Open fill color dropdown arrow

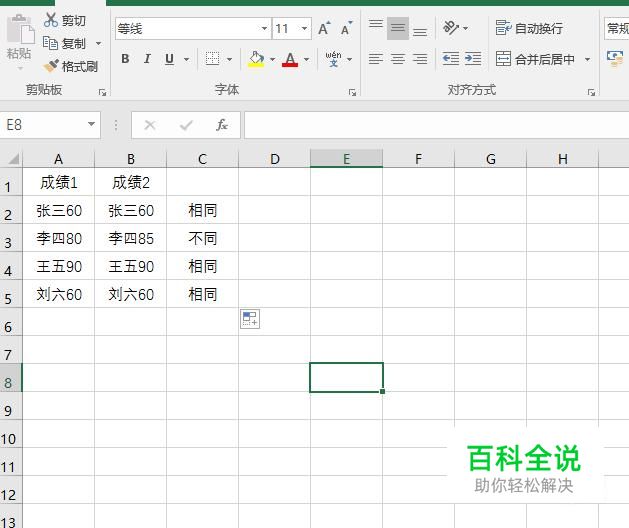[x=272, y=59]
